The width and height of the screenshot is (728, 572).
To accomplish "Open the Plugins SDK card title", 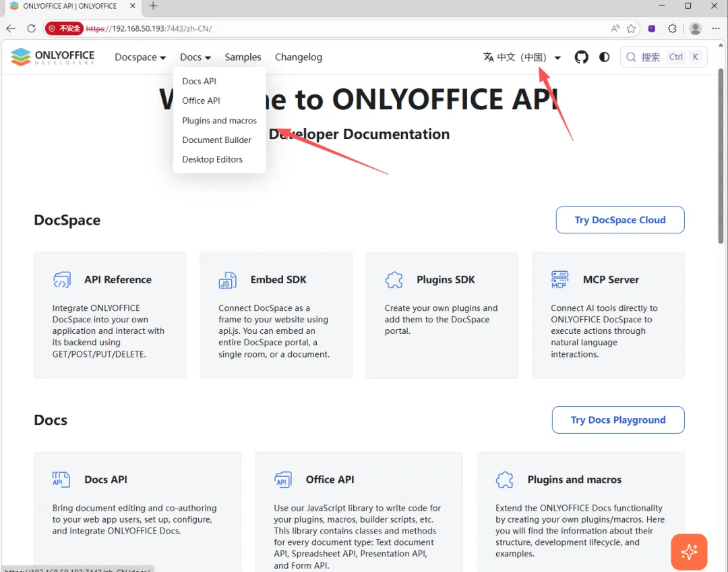I will coord(446,280).
